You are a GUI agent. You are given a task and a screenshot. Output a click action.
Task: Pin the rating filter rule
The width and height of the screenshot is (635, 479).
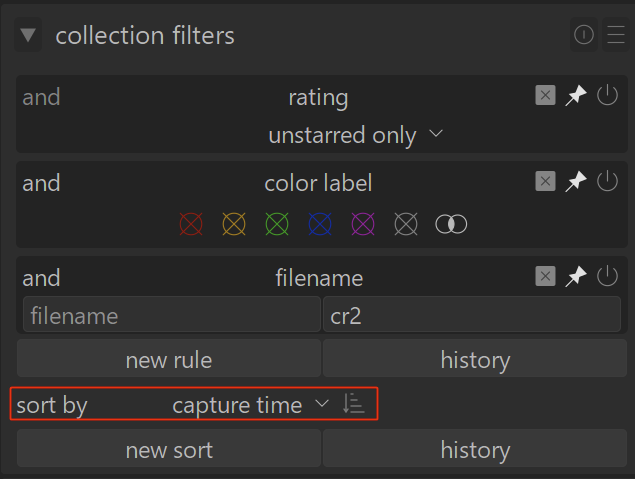[x=576, y=96]
